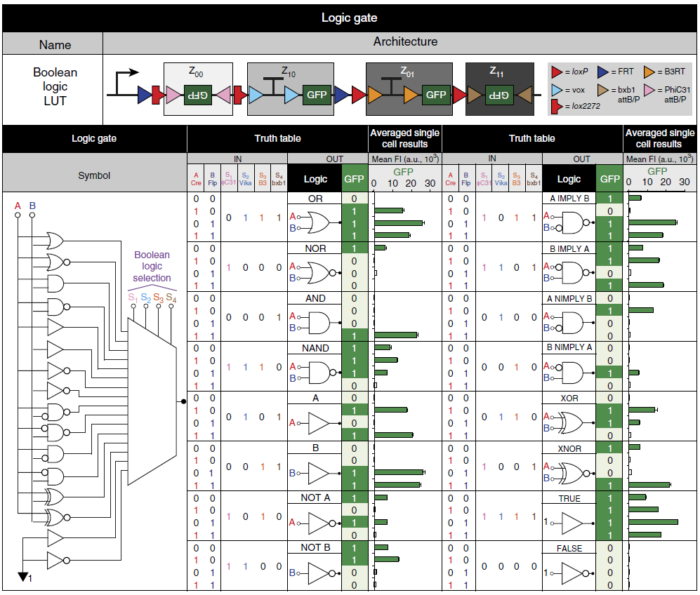Click the Z10 GFP block
This screenshot has width=700, height=595.
pyautogui.click(x=317, y=95)
